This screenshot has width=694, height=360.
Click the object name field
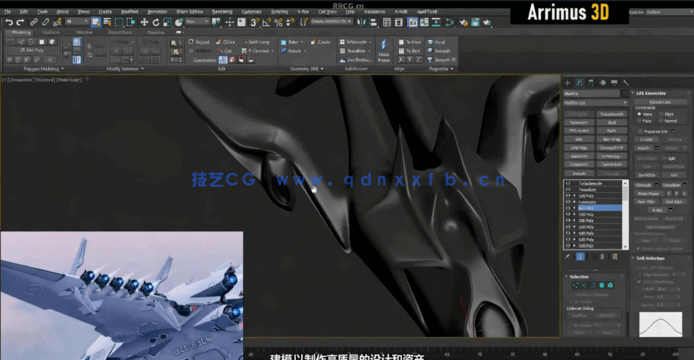(x=591, y=93)
